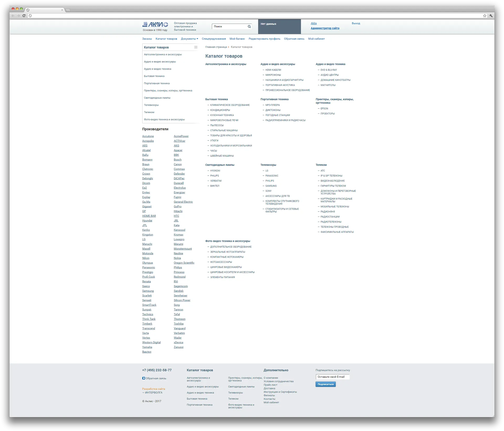Select Бытовая техника in sidebar catalog

pyautogui.click(x=154, y=76)
